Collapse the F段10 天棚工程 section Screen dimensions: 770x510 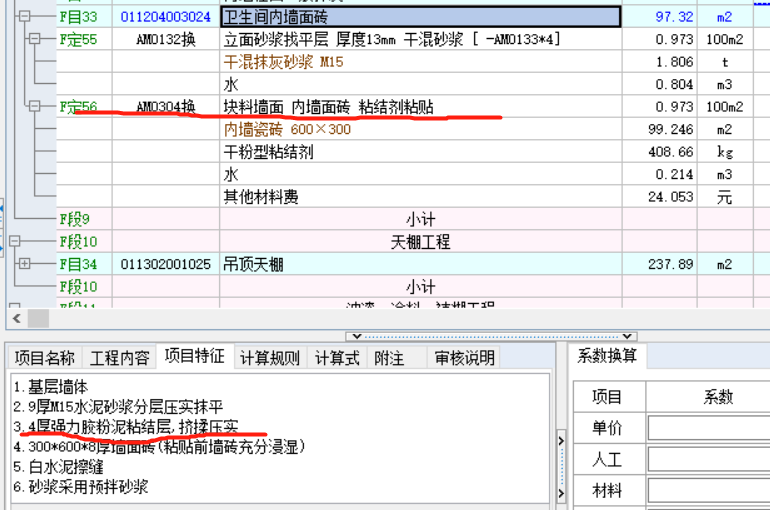coord(14,241)
